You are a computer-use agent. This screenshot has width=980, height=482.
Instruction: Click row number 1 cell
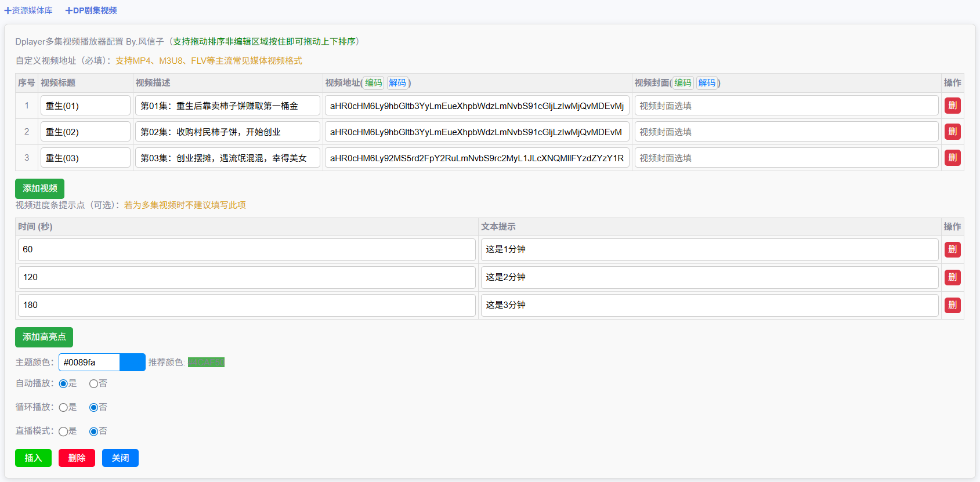click(x=27, y=106)
